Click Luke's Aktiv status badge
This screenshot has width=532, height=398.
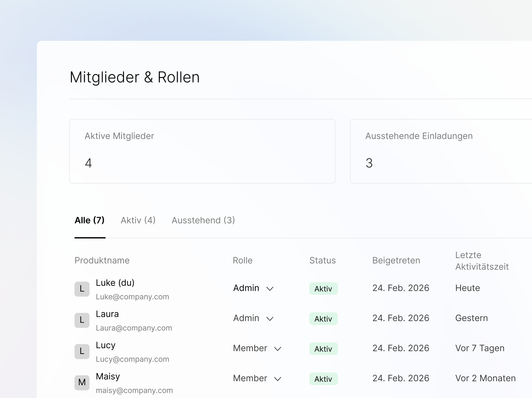tap(323, 289)
